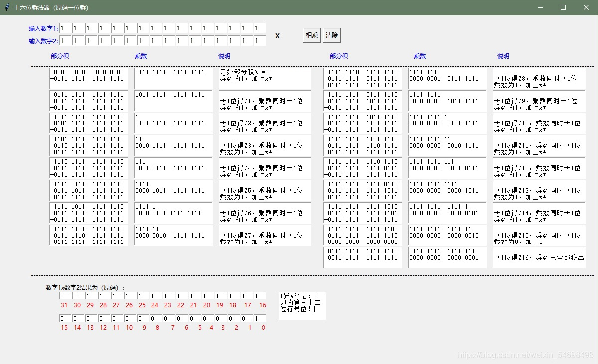Click explanation box mentioning Z3
This screenshot has height=364, width=598.
coord(265,146)
